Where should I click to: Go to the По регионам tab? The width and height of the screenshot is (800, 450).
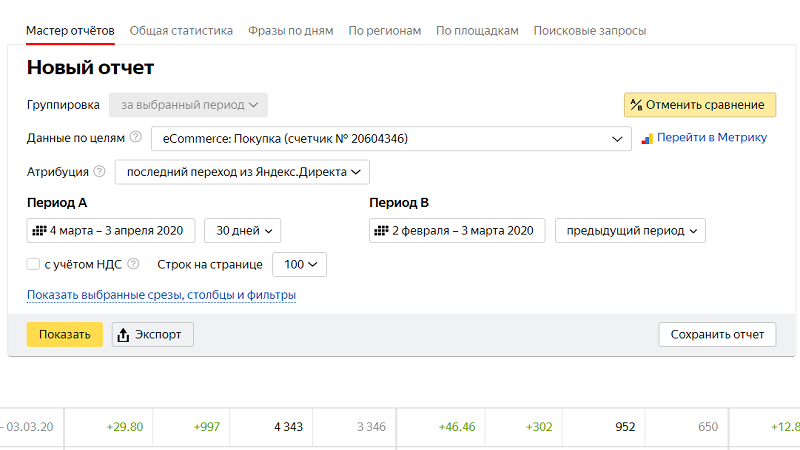[x=385, y=31]
